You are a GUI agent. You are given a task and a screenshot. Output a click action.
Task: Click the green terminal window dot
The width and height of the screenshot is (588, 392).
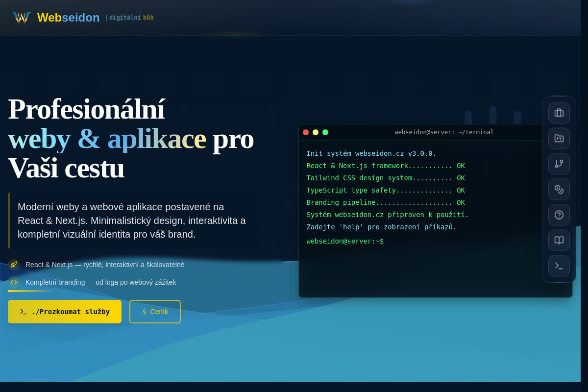325,132
